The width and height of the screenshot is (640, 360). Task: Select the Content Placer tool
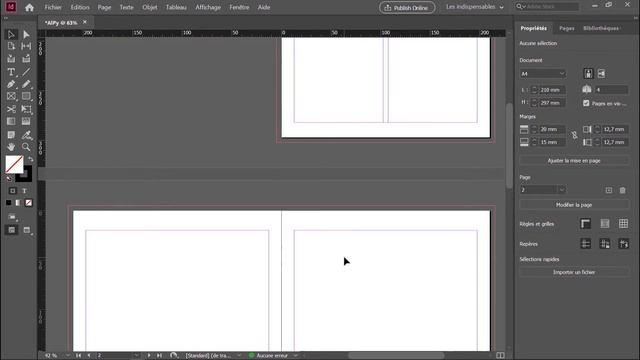tap(26, 59)
